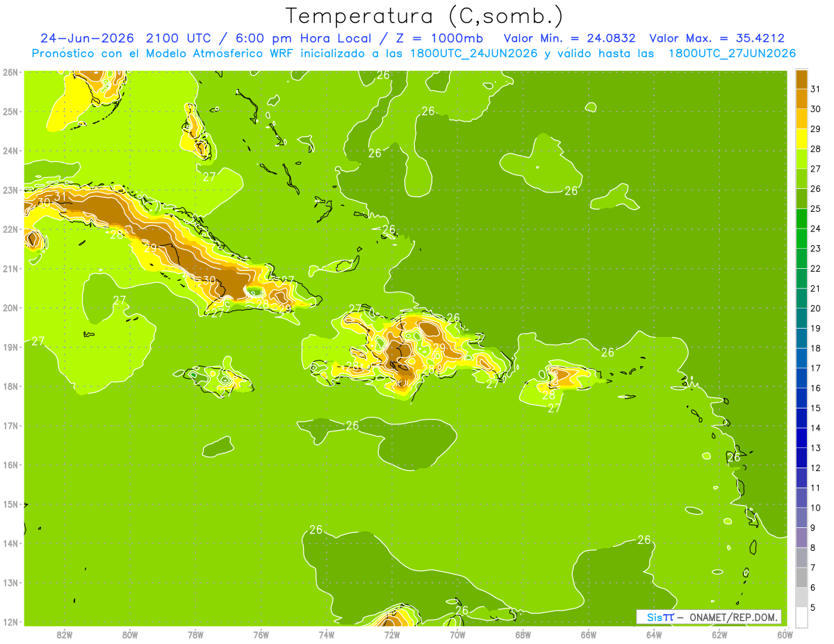Pick the color bar segment between 30 and 31
Viewport: 834px width, 644px height.
coord(801,99)
